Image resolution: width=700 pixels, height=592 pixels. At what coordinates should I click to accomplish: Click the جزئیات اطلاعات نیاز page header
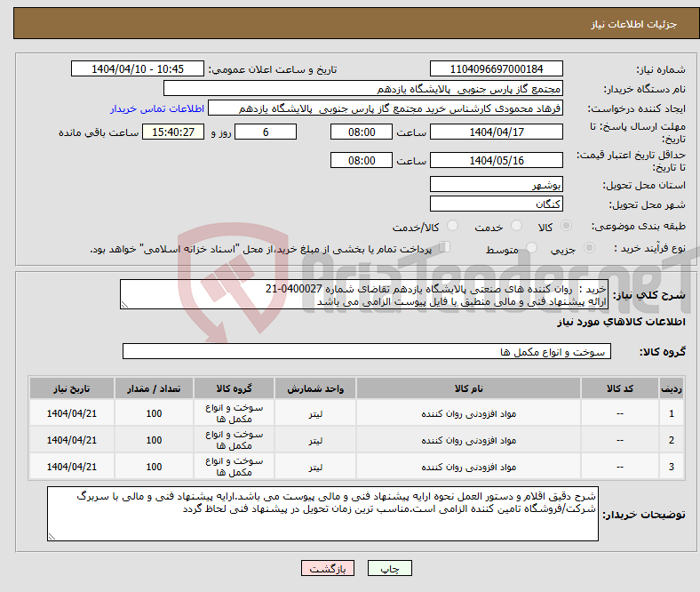click(x=634, y=24)
